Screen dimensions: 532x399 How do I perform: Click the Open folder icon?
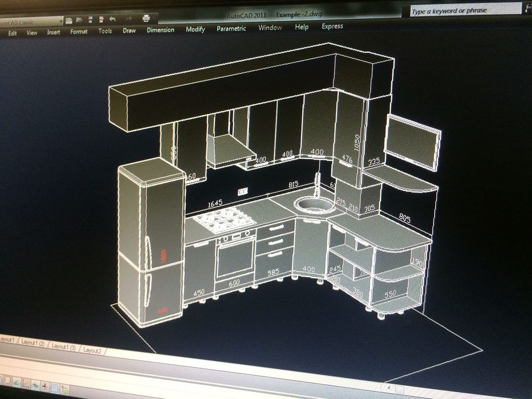(x=79, y=21)
